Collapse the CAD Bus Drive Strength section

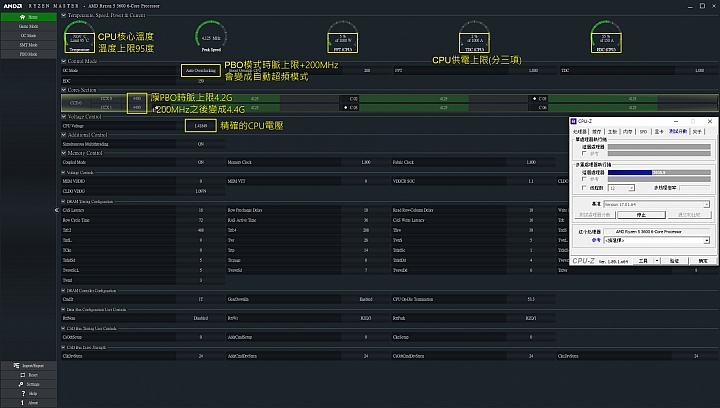point(63,347)
